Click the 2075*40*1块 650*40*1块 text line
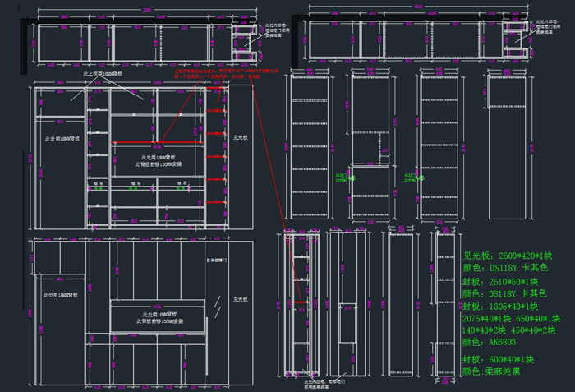The height and width of the screenshot is (392, 575). pos(511,319)
